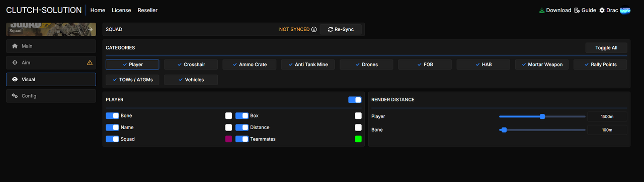Toggle the TOWs / ATGMs category
644x182 pixels.
132,80
